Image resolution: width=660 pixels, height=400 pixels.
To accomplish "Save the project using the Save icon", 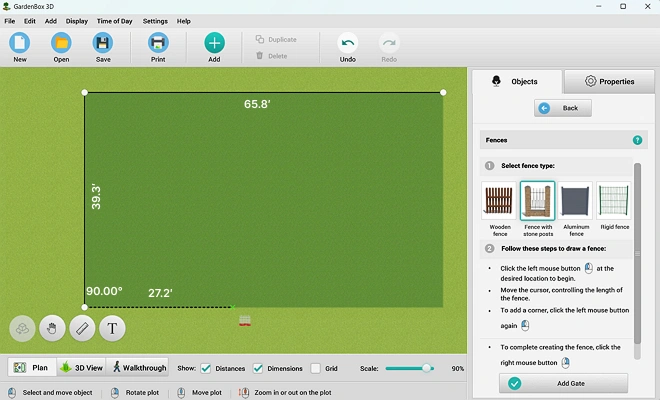I will coord(103,43).
